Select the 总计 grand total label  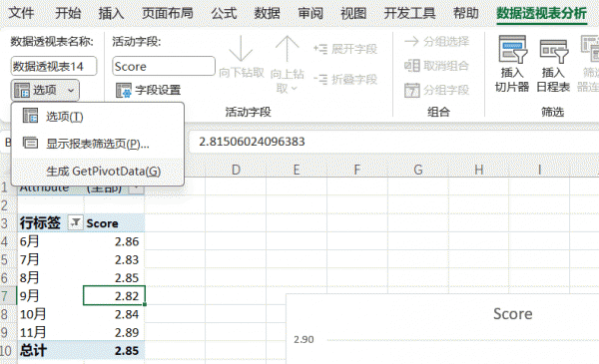(51, 350)
